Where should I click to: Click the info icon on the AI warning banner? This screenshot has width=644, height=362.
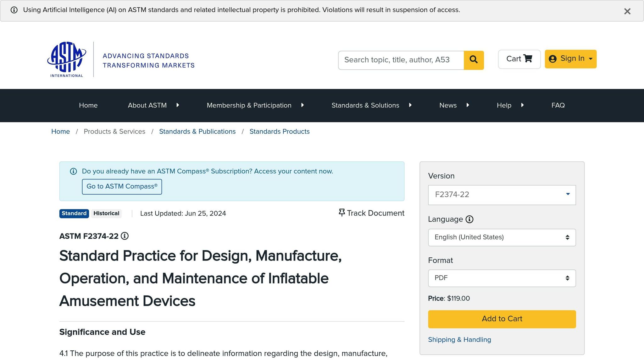(14, 10)
